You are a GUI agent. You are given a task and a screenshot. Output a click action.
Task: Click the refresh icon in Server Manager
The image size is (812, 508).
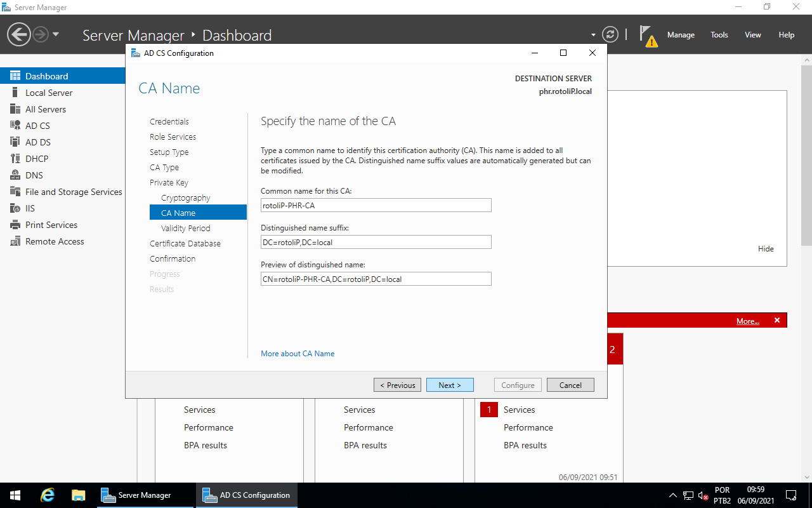(610, 34)
